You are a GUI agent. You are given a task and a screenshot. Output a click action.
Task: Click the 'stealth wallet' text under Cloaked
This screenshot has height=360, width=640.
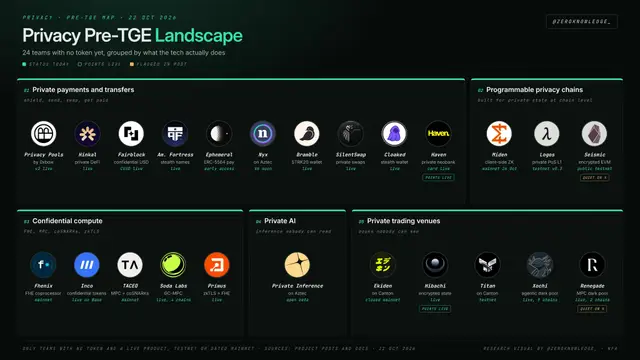click(x=394, y=162)
